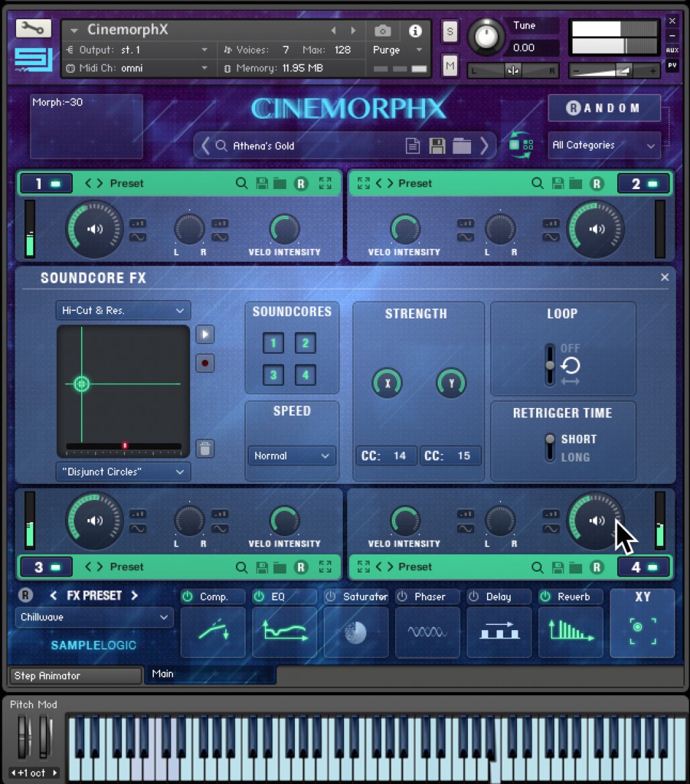The height and width of the screenshot is (784, 690).
Task: Open Delay effect icon panel
Action: [x=499, y=632]
